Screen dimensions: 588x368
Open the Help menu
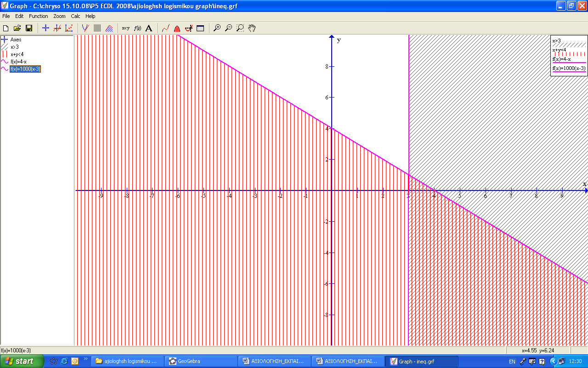(90, 16)
